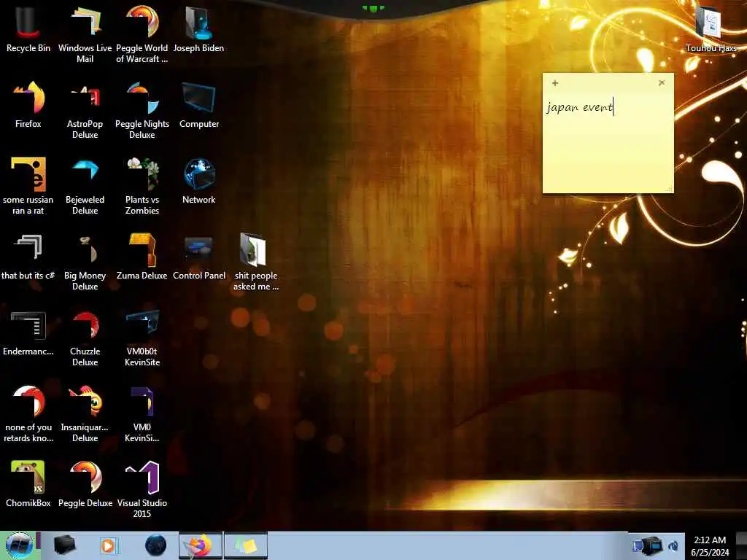Select the Joseph Biden desktop icon
This screenshot has width=747, height=560.
pos(198,29)
